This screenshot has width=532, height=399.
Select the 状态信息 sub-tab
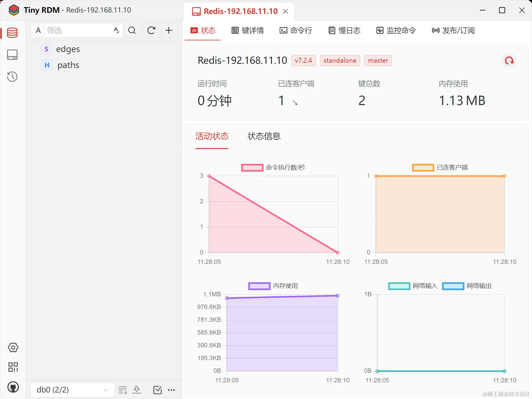(264, 136)
